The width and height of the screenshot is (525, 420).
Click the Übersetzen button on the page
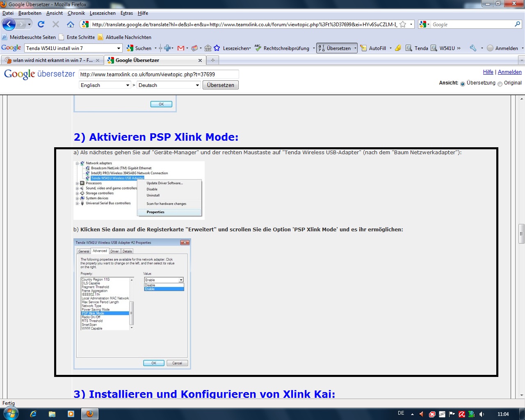pyautogui.click(x=221, y=85)
